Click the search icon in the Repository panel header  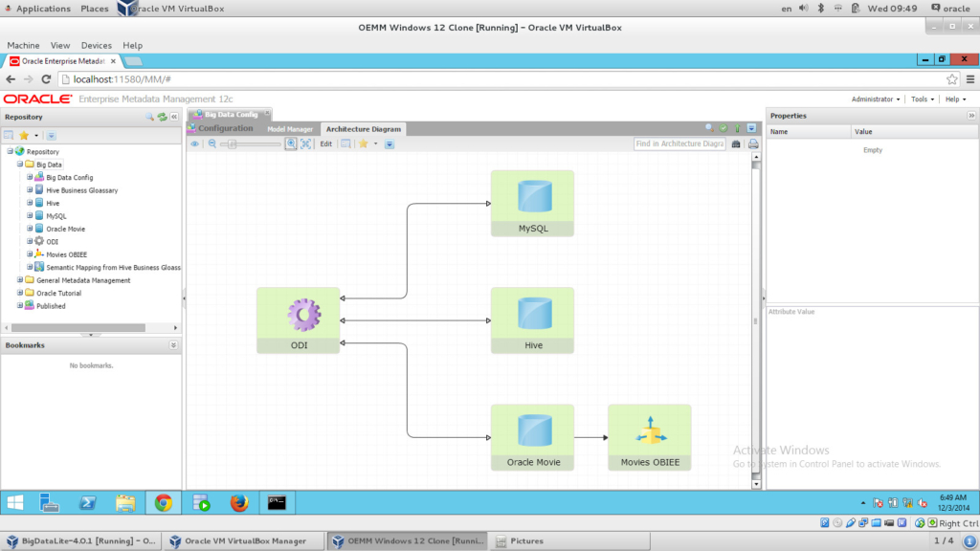(149, 117)
